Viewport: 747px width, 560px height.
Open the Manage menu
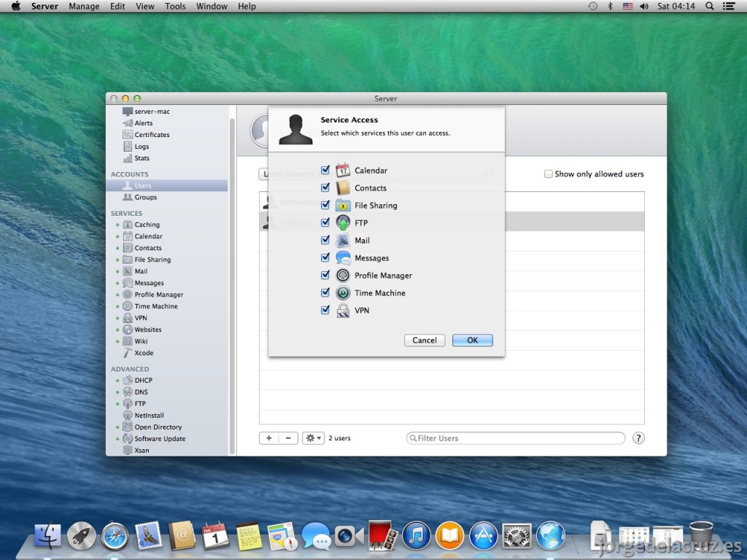85,6
